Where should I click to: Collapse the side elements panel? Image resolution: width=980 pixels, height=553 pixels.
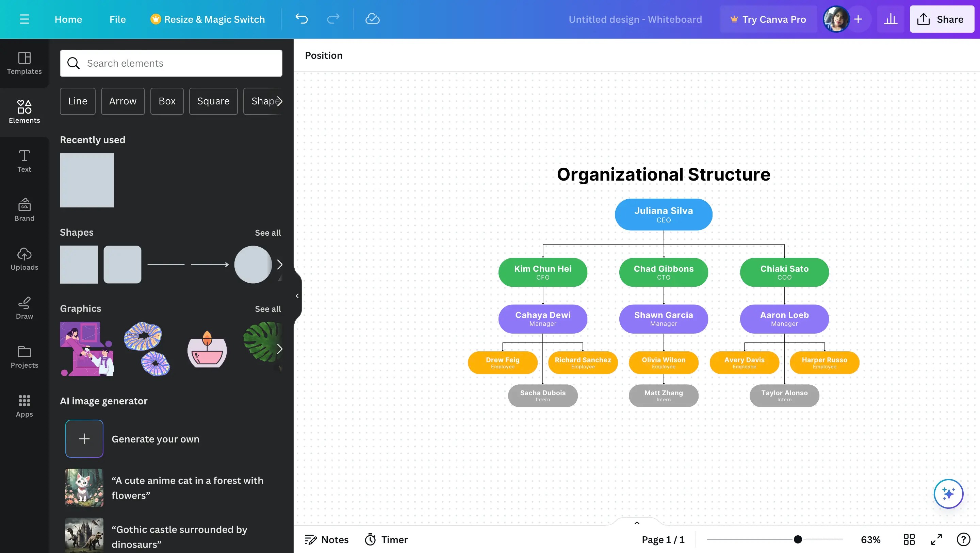(x=297, y=296)
